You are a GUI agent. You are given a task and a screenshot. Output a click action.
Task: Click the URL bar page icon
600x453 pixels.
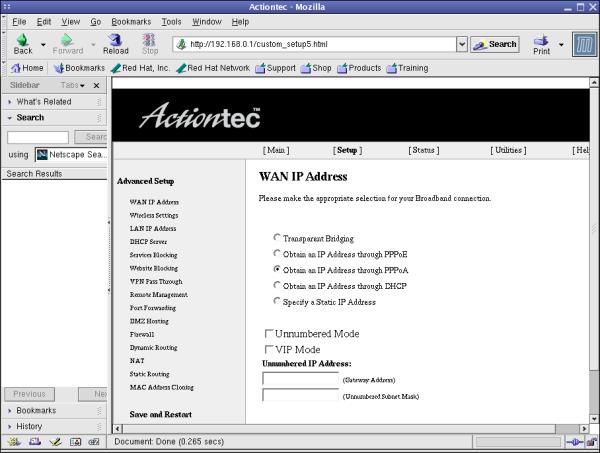181,44
